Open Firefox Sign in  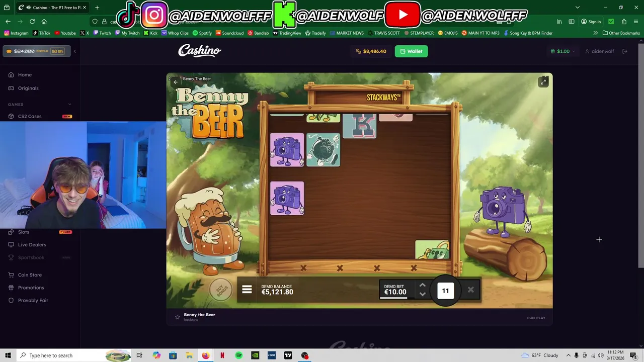tap(591, 22)
